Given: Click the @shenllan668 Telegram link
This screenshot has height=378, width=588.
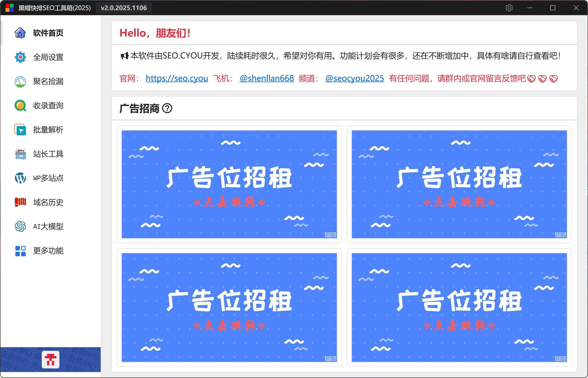Looking at the screenshot, I should [267, 78].
